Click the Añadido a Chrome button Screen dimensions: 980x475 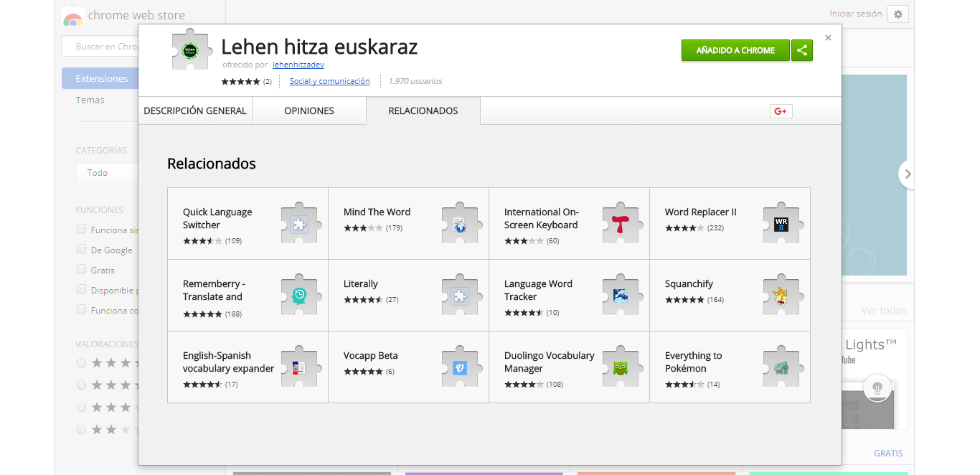tap(735, 50)
